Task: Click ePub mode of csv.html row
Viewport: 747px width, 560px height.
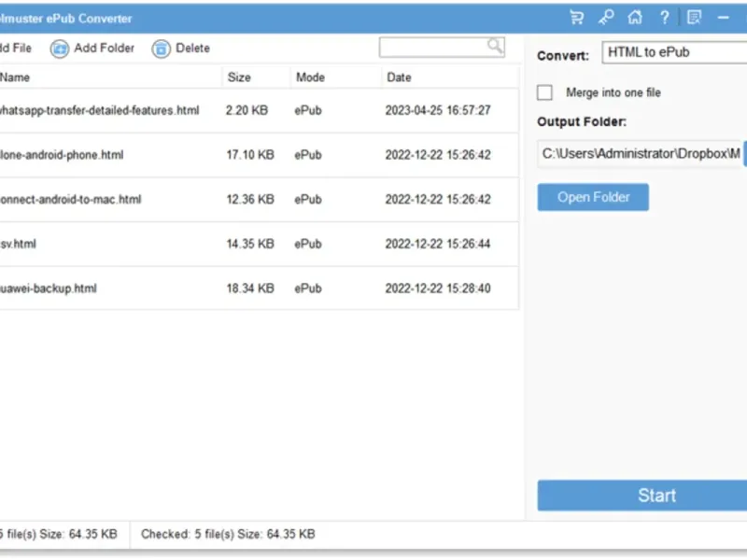Action: [308, 244]
